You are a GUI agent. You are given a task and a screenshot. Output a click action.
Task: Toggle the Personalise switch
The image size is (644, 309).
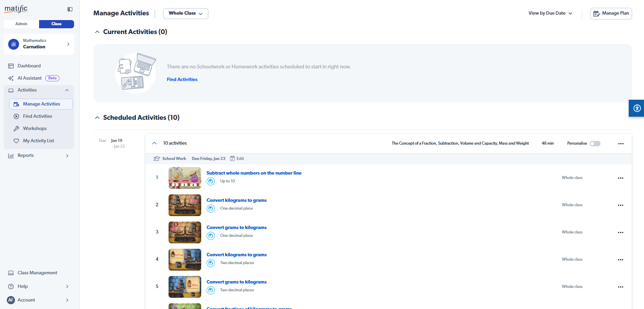[x=595, y=144]
